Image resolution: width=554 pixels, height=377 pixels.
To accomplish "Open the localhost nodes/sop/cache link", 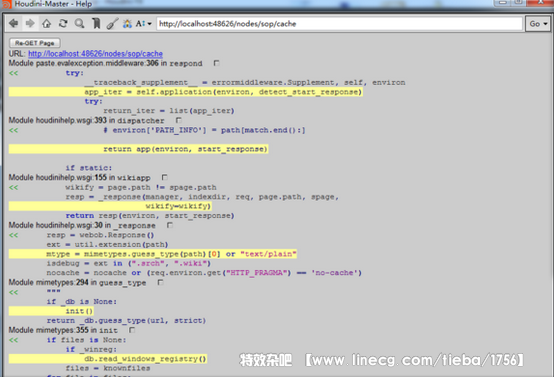I will (95, 53).
